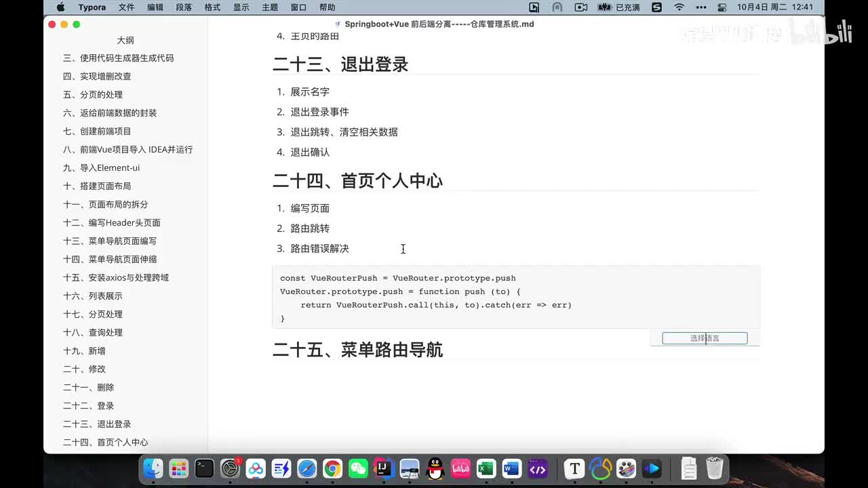Image resolution: width=868 pixels, height=488 pixels.
Task: Jump to outline item 九、导入Element-ui
Action: (x=101, y=168)
